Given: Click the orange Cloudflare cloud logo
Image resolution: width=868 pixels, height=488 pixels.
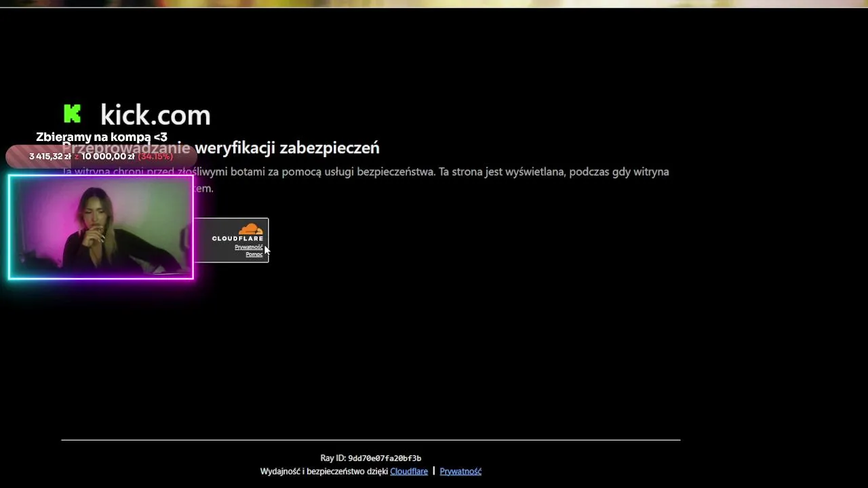Looking at the screenshot, I should pyautogui.click(x=250, y=229).
